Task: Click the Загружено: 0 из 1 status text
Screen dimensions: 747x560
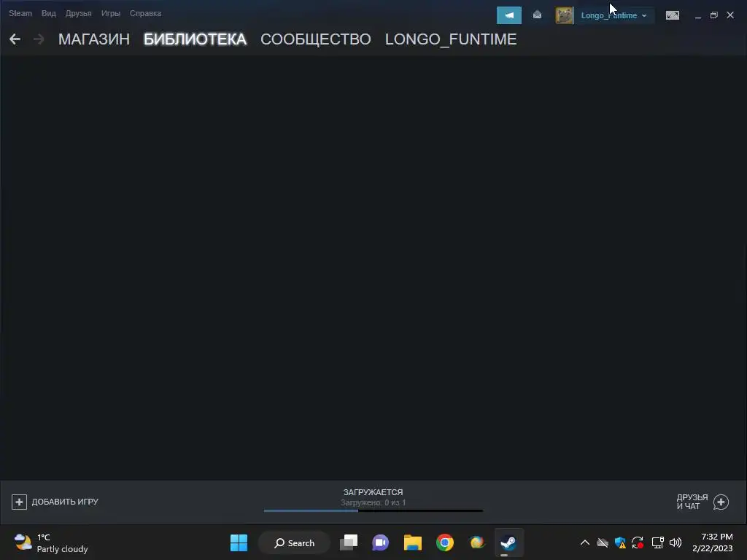Action: (373, 502)
